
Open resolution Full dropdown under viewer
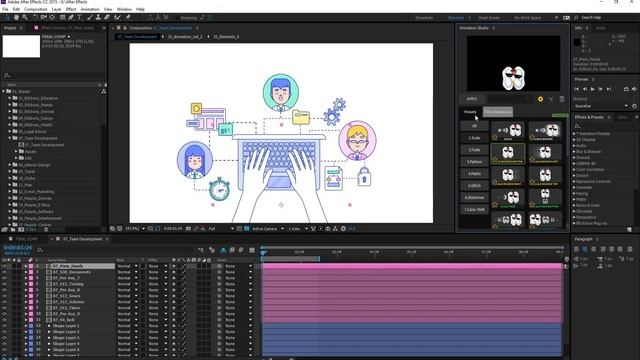point(220,229)
